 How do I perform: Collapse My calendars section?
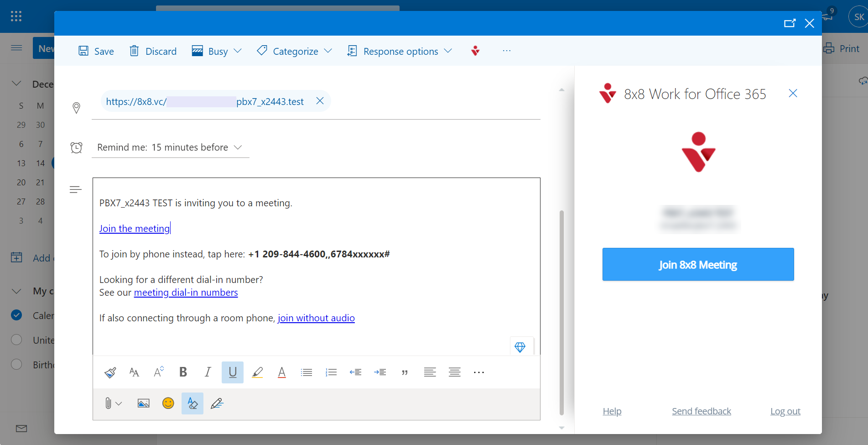tap(16, 291)
